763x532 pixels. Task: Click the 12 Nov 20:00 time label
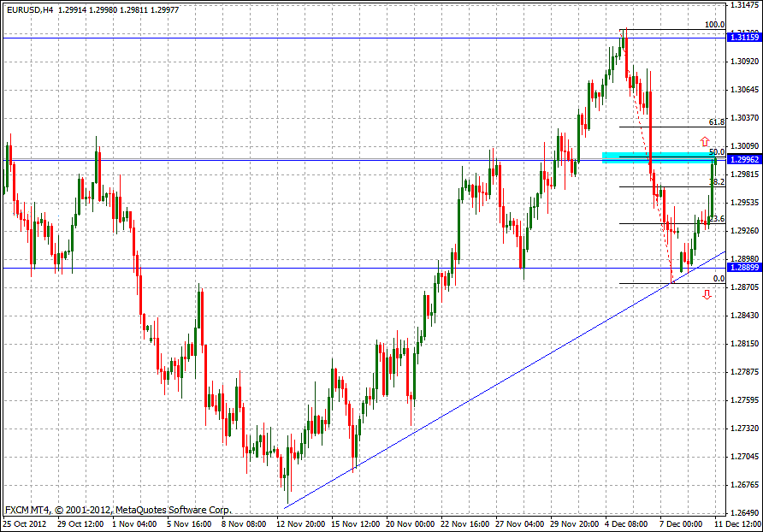(305, 523)
